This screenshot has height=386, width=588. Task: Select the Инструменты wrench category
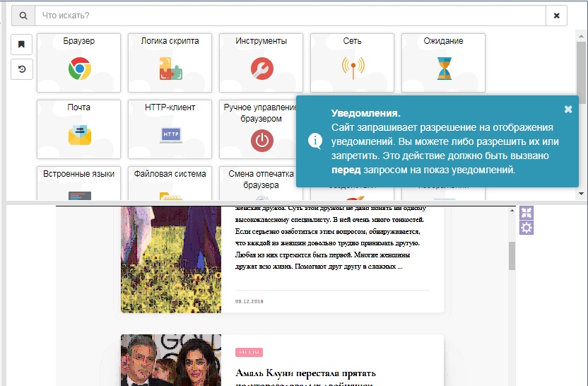261,63
